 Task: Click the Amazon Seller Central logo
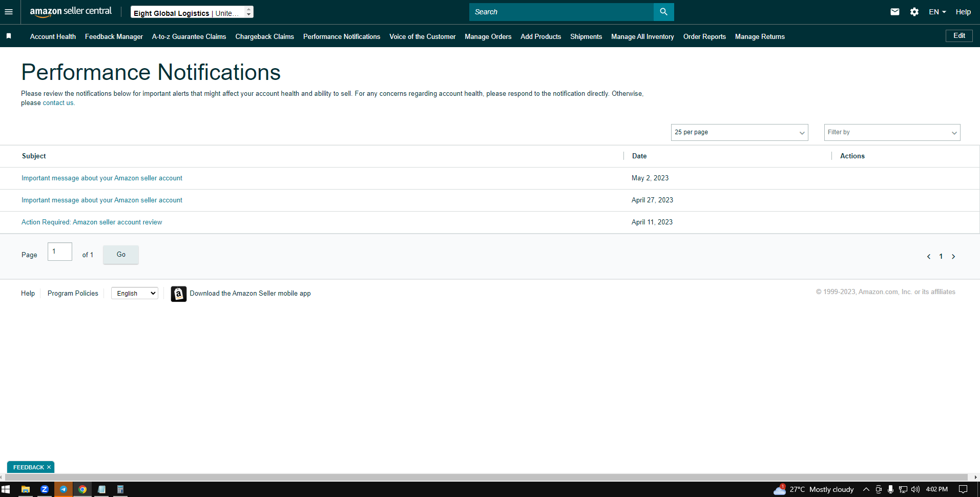pyautogui.click(x=71, y=11)
